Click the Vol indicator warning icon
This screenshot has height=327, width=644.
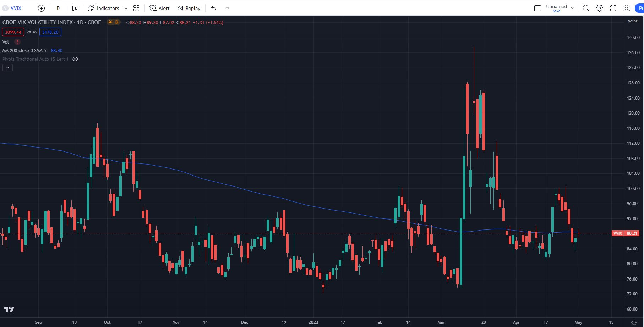pyautogui.click(x=17, y=42)
